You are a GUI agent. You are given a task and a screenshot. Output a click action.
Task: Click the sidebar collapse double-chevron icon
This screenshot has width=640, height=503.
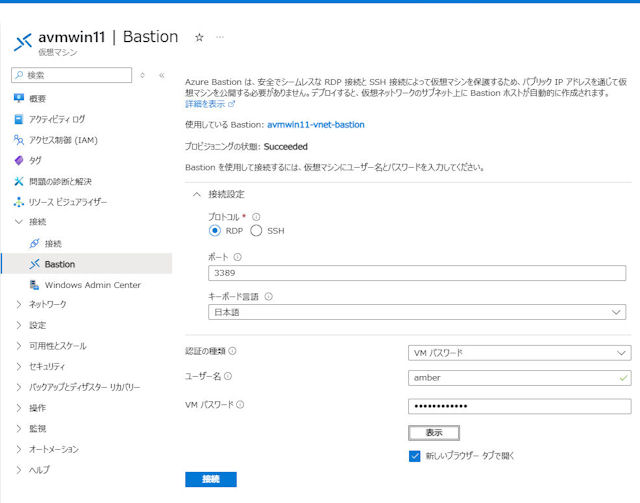click(x=162, y=75)
